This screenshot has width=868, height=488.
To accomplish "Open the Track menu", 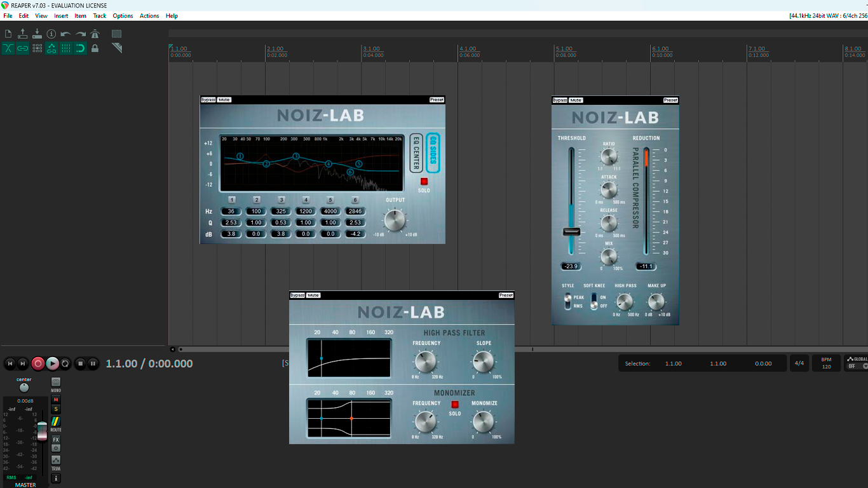I will (x=100, y=16).
